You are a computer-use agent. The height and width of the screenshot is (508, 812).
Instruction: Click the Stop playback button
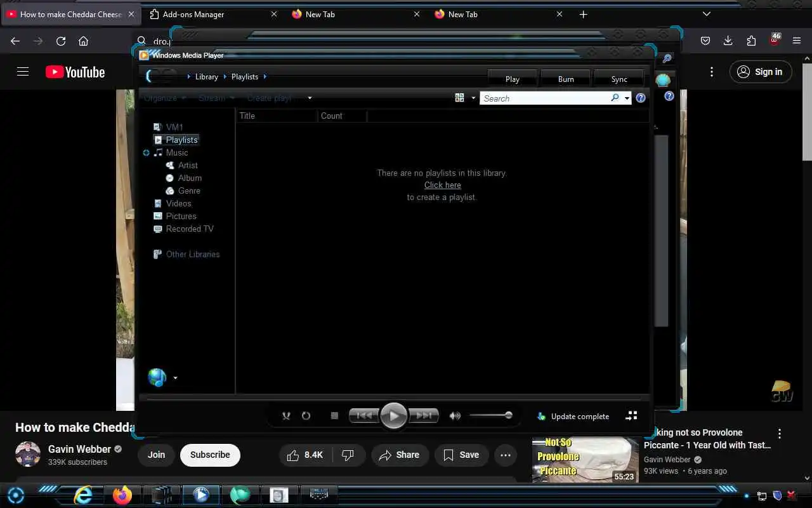(334, 416)
